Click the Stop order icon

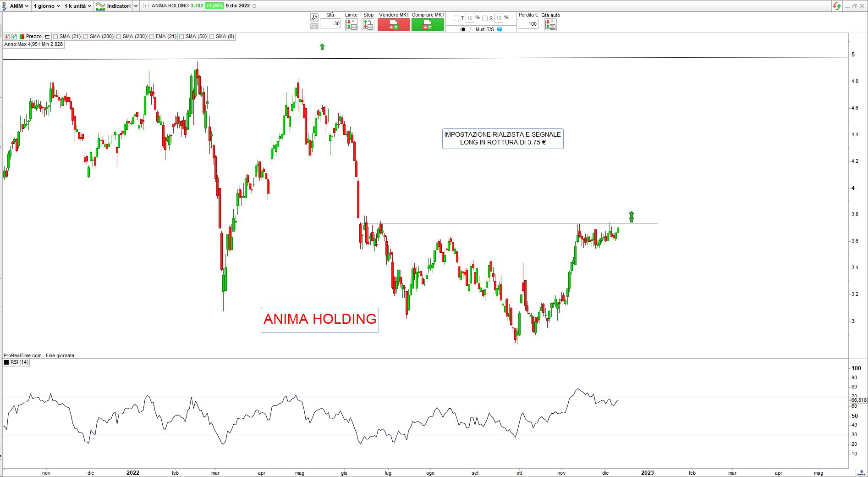(x=368, y=25)
